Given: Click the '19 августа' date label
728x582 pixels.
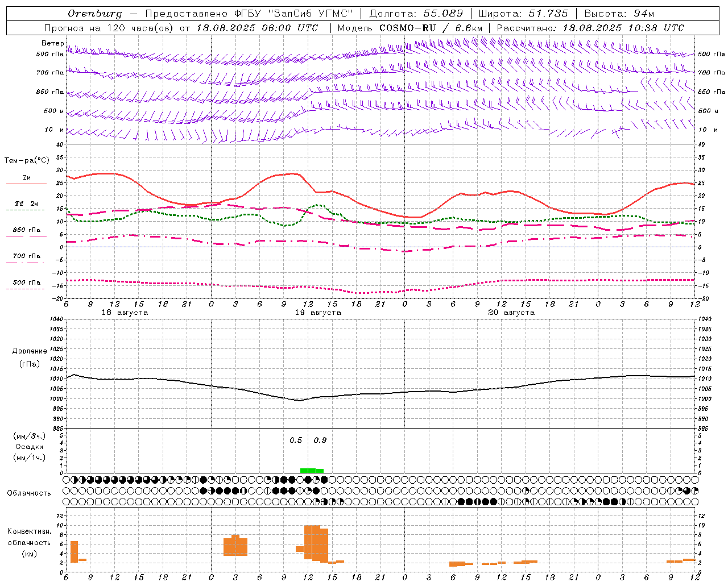Looking at the screenshot, I should click(x=318, y=313).
